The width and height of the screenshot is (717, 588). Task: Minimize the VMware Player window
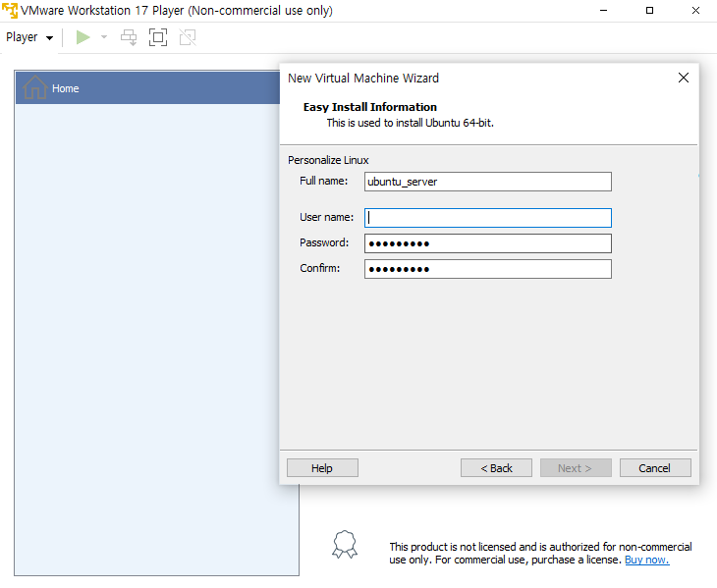[x=604, y=10]
